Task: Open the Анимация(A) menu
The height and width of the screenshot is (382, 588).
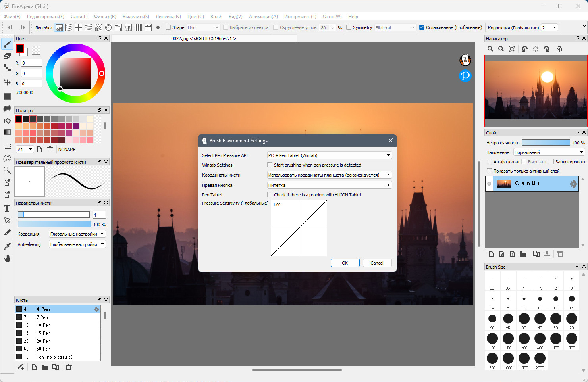Action: (263, 17)
